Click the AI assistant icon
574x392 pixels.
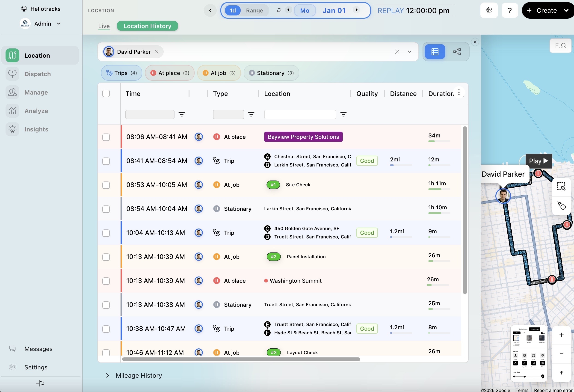pyautogui.click(x=489, y=10)
